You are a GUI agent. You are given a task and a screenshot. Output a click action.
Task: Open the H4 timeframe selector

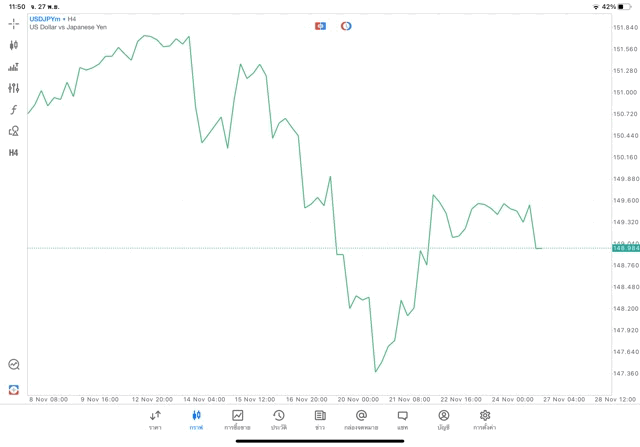pyautogui.click(x=13, y=153)
